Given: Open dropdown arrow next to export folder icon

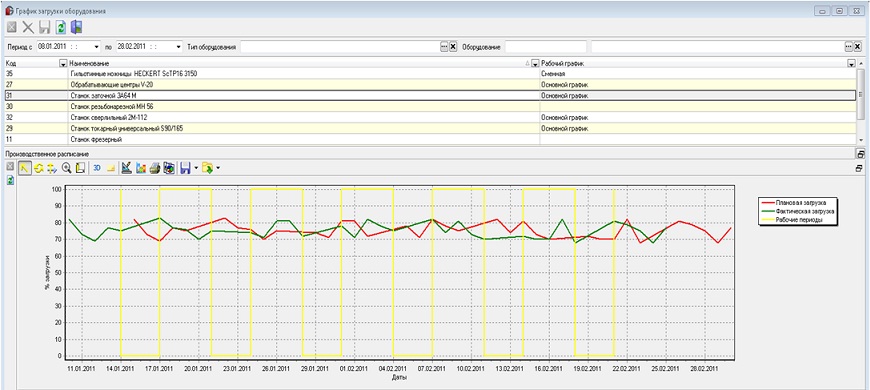Looking at the screenshot, I should pos(218,168).
